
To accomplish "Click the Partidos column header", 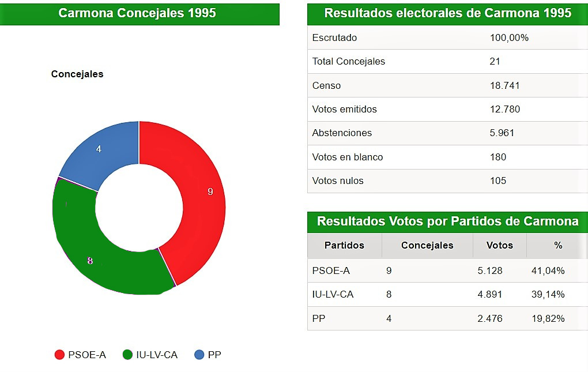I will pos(345,245).
